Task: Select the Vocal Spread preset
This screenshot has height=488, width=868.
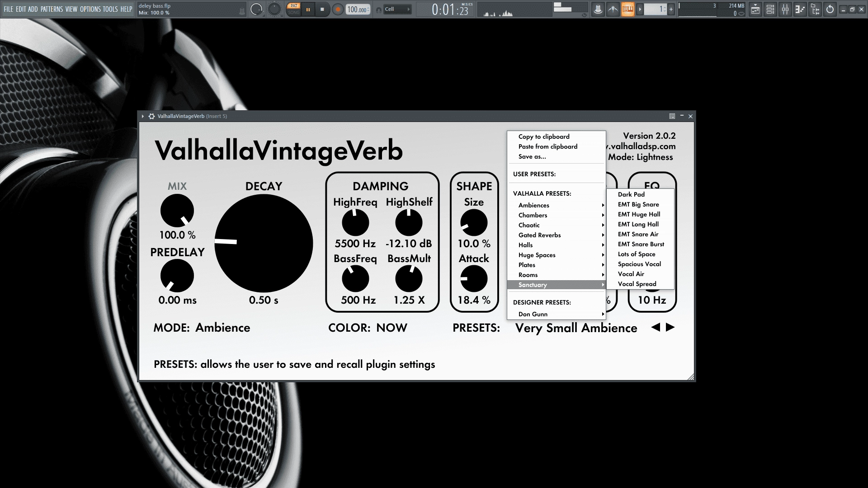Action: pos(640,284)
